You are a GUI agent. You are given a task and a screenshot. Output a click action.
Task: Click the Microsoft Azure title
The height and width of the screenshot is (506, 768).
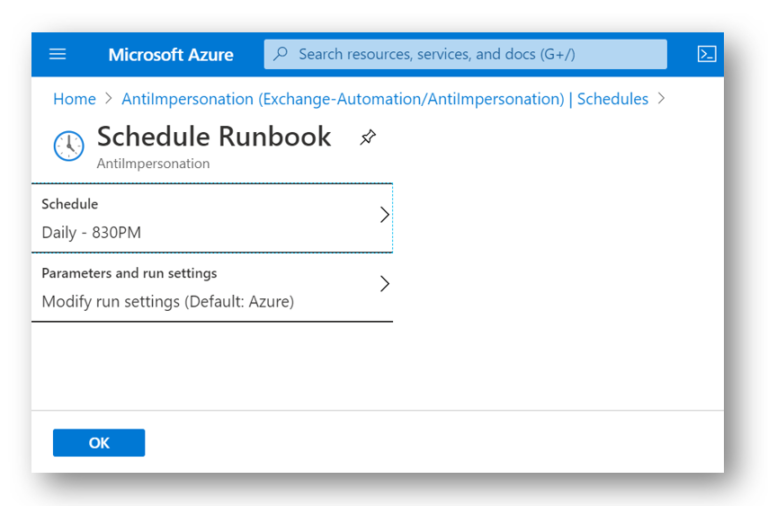tap(170, 54)
